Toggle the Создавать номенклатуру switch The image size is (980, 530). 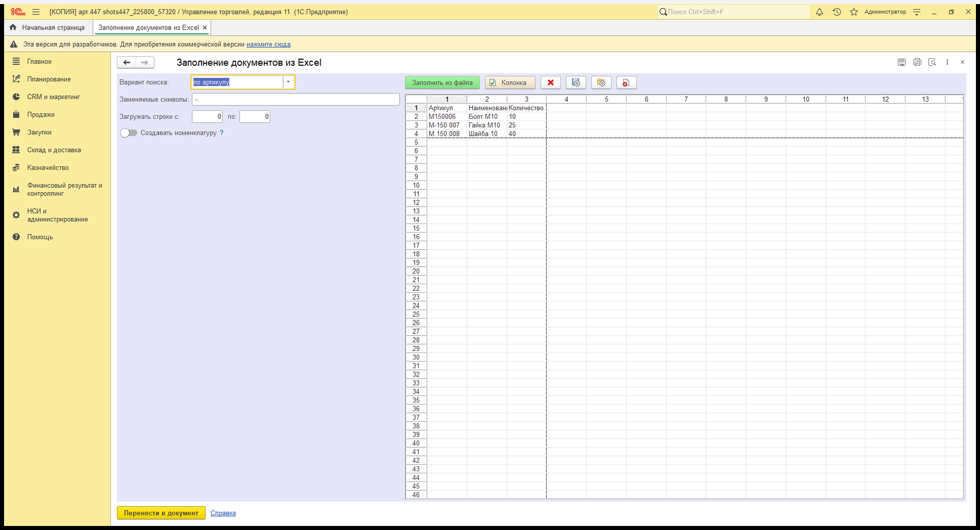coord(129,133)
